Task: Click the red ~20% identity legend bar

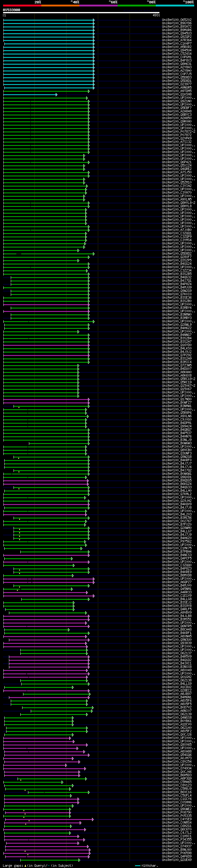Action: click(x=22, y=6)
